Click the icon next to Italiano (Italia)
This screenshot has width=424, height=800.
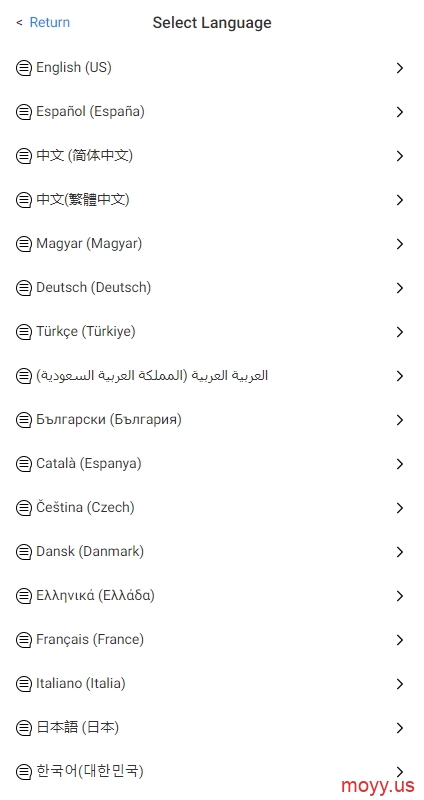(23, 684)
